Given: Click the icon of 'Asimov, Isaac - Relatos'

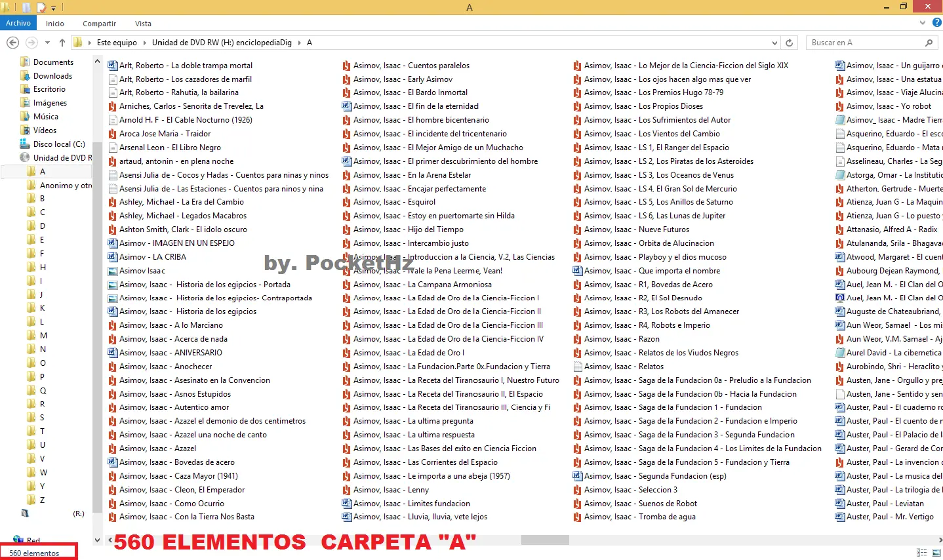Looking at the screenshot, I should [x=577, y=367].
